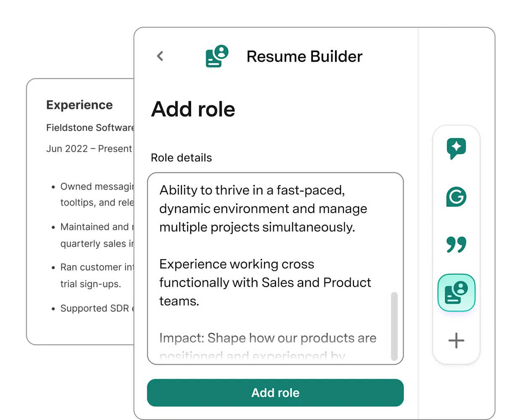This screenshot has width=524, height=420.
Task: Click the 'Ran customer' resume bullet
Action: (x=92, y=276)
